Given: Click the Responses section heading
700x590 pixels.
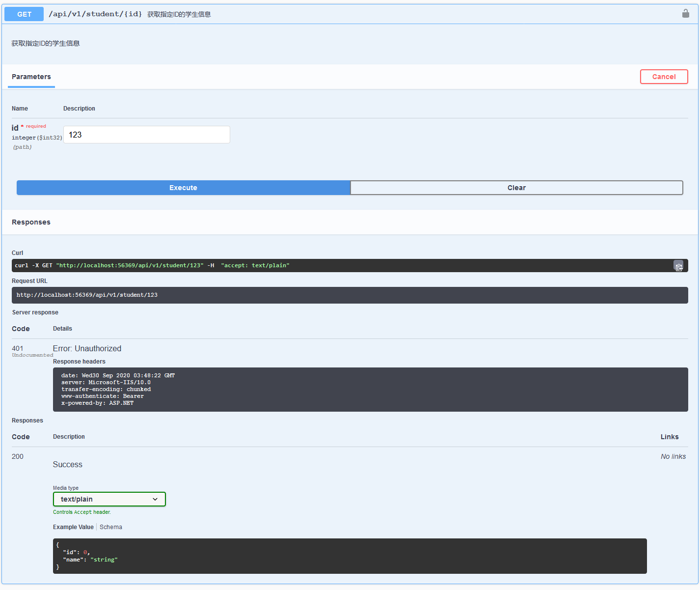Looking at the screenshot, I should click(x=31, y=222).
